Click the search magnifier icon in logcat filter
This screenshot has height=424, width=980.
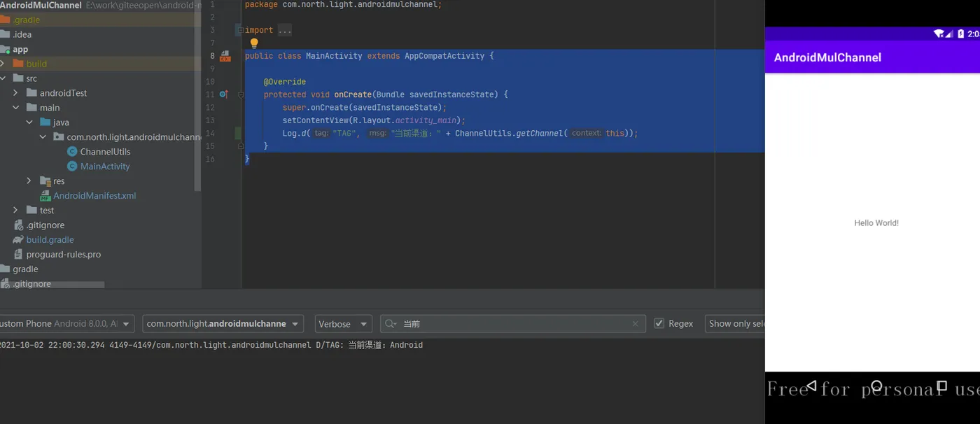tap(391, 324)
